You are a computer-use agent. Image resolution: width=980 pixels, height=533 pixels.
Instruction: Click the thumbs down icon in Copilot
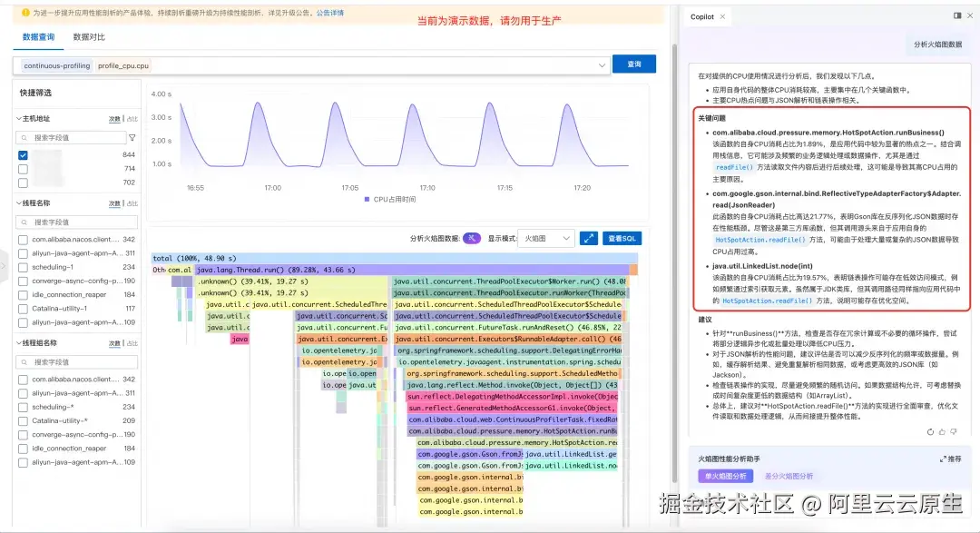tap(953, 431)
